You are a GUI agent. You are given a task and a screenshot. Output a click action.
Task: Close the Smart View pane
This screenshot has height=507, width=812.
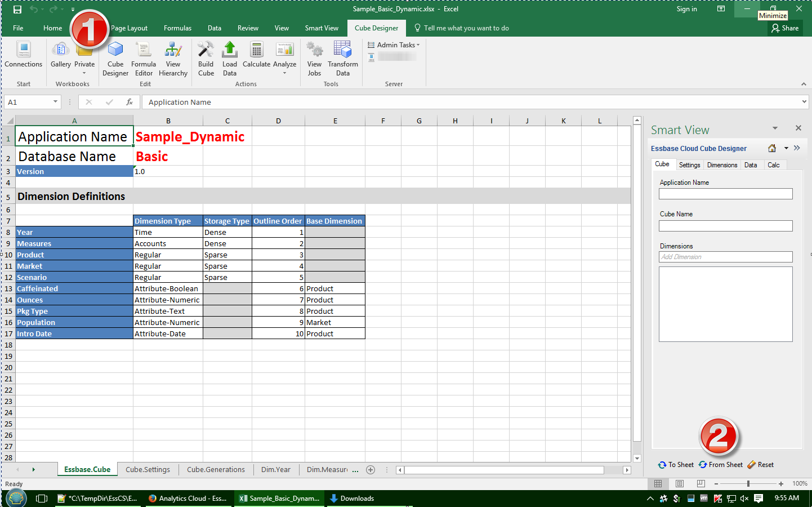(x=798, y=128)
